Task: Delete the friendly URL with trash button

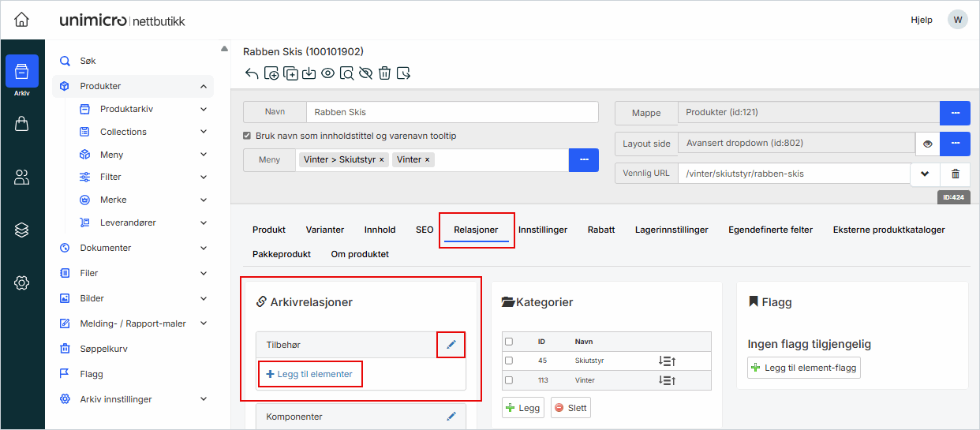Action: coord(955,174)
